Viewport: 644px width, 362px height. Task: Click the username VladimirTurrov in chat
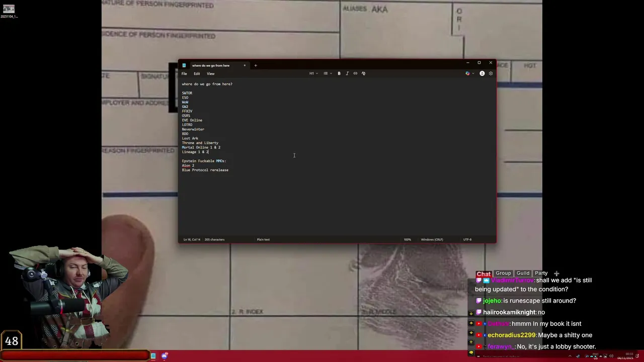click(x=512, y=281)
